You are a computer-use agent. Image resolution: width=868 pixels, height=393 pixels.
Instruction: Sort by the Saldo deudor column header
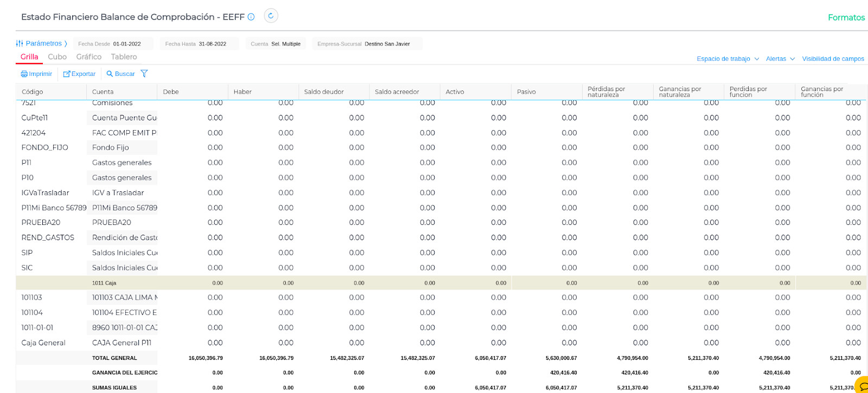pos(324,92)
